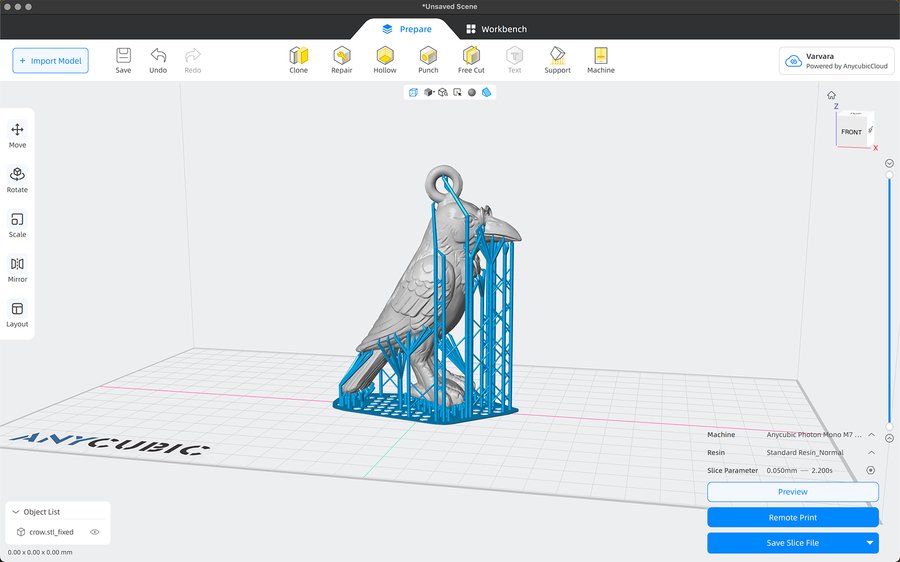Image resolution: width=900 pixels, height=562 pixels.
Task: Toggle the wireframe box view mode
Action: [412, 92]
